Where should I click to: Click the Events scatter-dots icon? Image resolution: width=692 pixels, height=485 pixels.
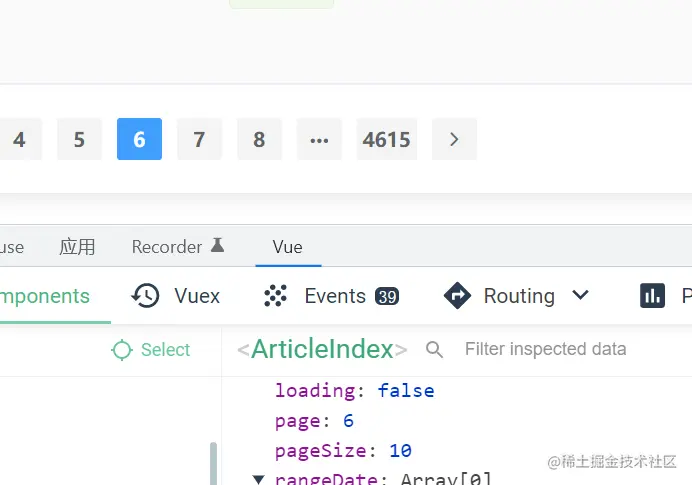point(275,296)
